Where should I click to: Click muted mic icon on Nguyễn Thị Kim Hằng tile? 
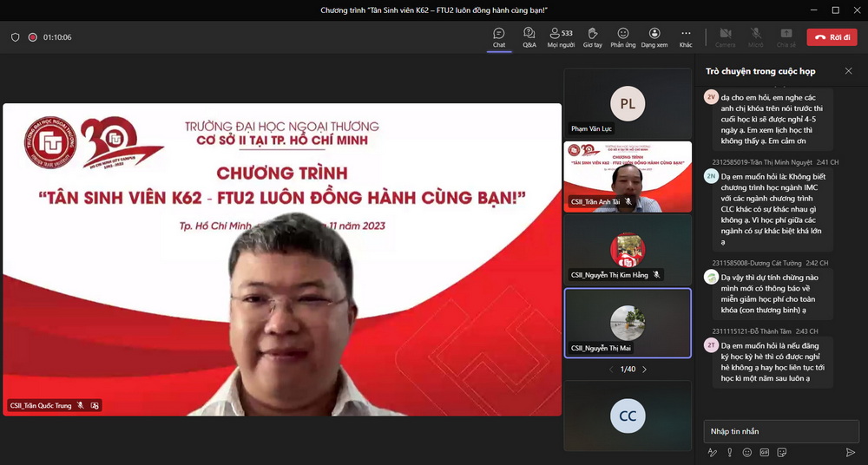pyautogui.click(x=656, y=274)
